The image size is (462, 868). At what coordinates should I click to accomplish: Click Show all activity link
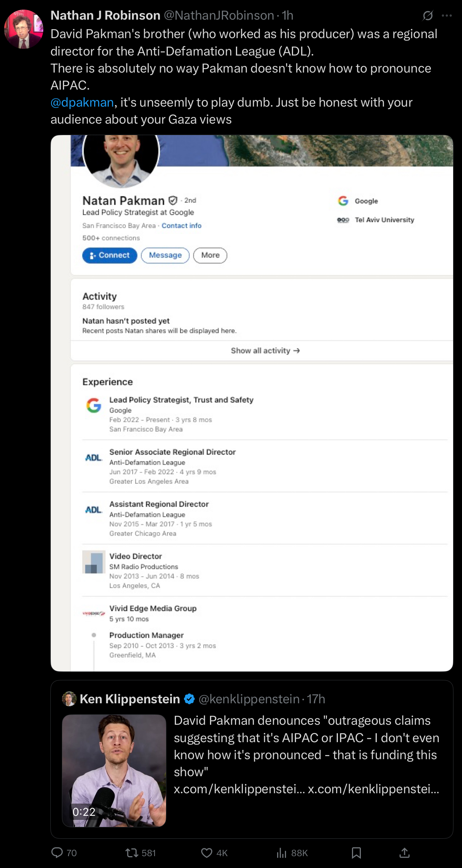pyautogui.click(x=265, y=351)
